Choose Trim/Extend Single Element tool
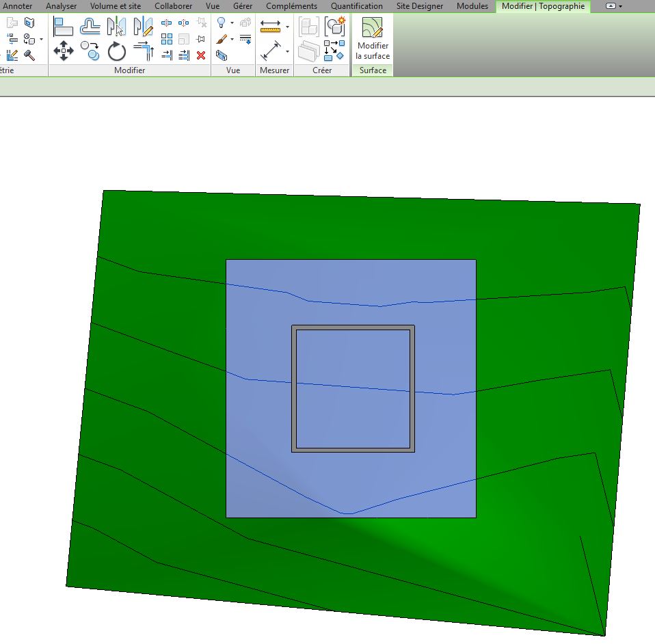This screenshot has height=644, width=655. pos(167,55)
